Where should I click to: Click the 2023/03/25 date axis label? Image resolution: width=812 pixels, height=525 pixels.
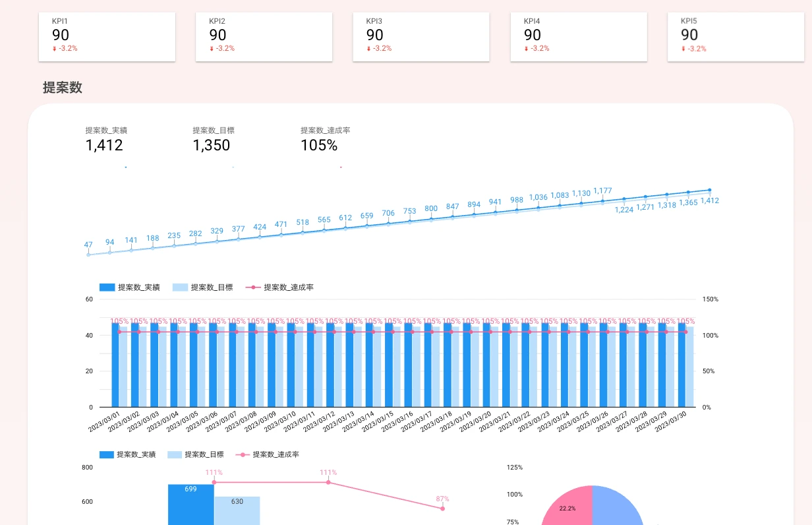pyautogui.click(x=571, y=422)
